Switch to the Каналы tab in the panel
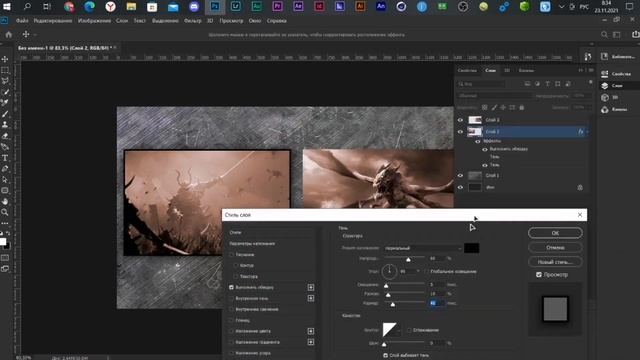Screen dimensions: 640x360 (526, 71)
